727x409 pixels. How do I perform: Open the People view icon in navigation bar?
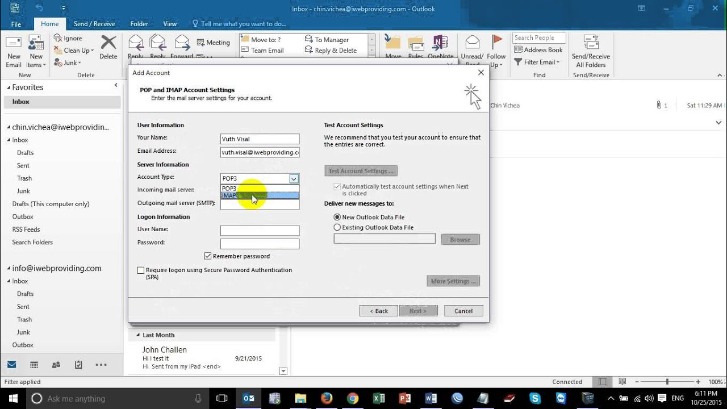pyautogui.click(x=50, y=365)
